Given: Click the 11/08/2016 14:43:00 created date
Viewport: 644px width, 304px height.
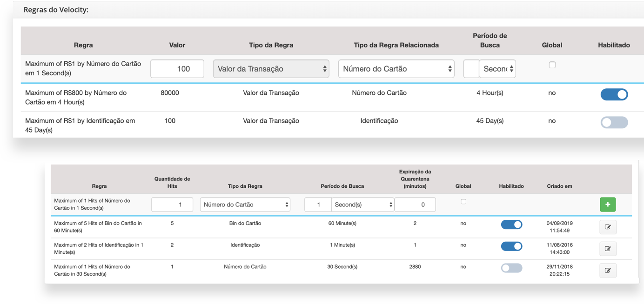Looking at the screenshot, I should tap(560, 249).
